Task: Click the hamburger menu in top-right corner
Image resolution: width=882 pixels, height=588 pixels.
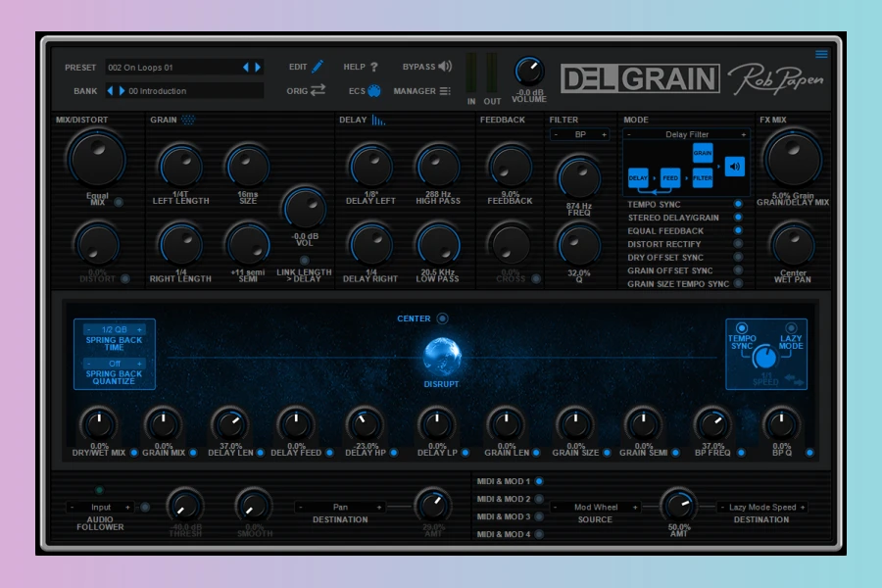Action: point(821,54)
